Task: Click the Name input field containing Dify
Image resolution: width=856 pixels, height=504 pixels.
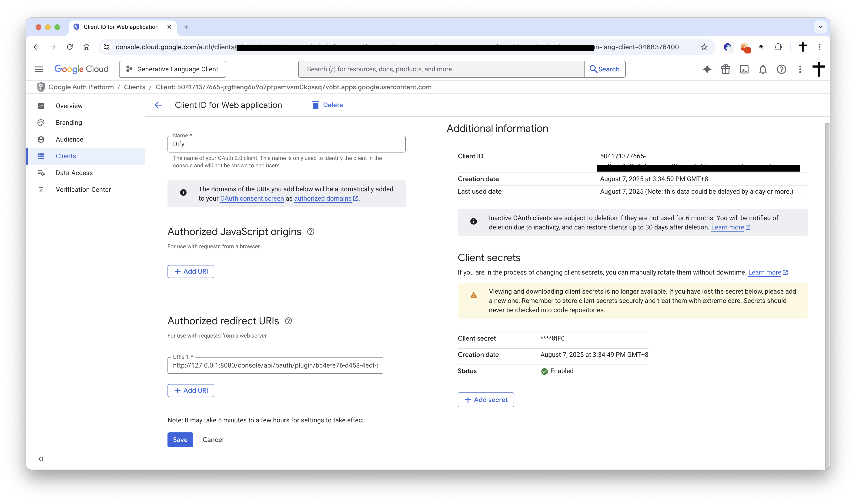Action: tap(286, 144)
